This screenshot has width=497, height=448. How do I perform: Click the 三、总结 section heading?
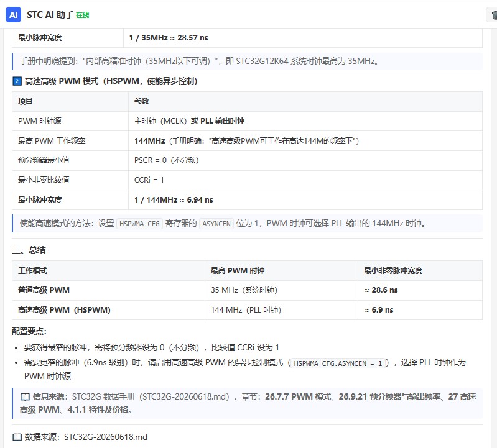[x=29, y=250]
